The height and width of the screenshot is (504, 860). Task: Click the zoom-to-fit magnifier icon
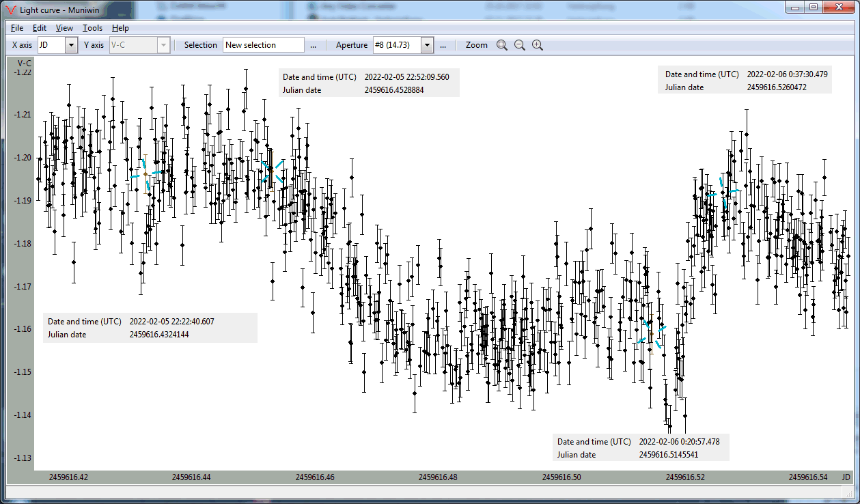502,45
